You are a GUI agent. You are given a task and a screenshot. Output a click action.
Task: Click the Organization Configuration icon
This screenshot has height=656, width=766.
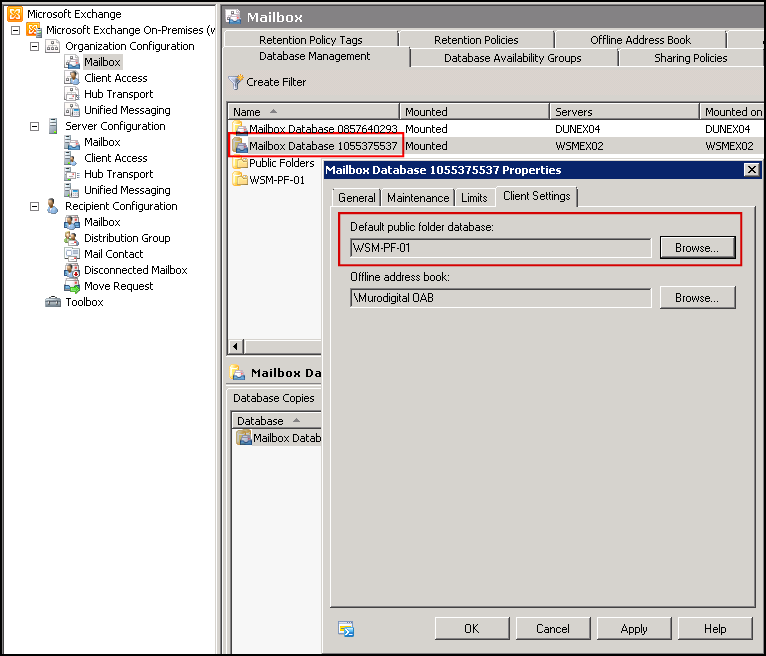pyautogui.click(x=52, y=46)
